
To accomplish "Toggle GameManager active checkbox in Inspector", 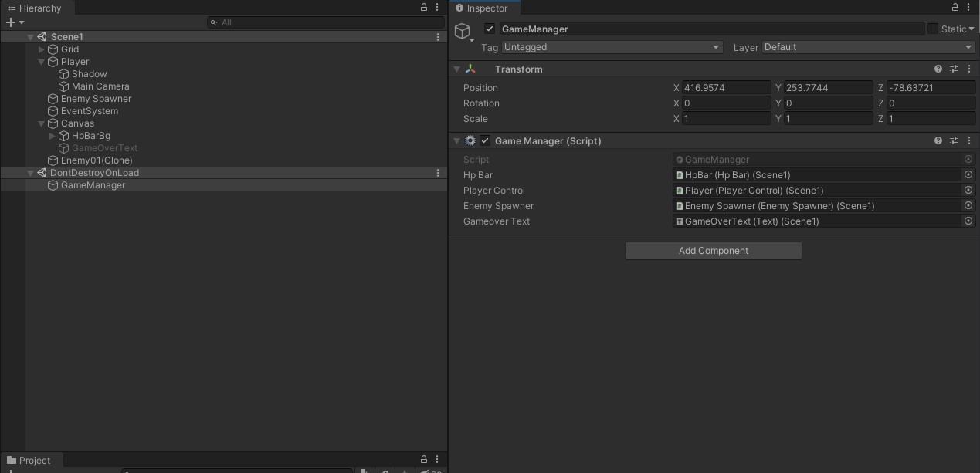I will click(x=490, y=29).
